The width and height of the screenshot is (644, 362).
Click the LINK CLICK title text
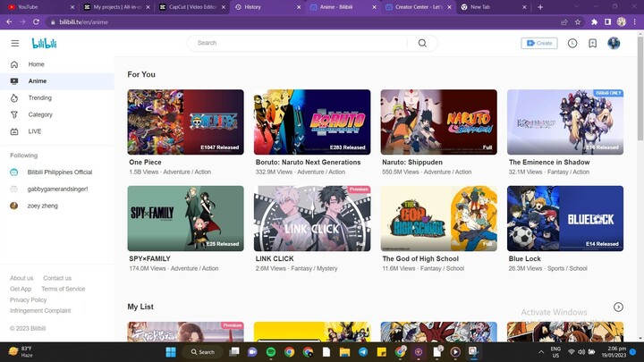click(275, 258)
